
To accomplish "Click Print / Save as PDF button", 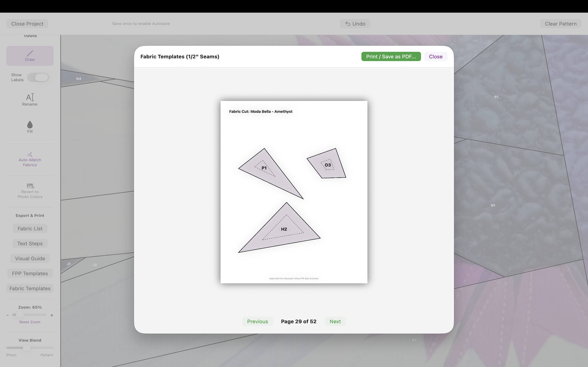I will point(391,56).
